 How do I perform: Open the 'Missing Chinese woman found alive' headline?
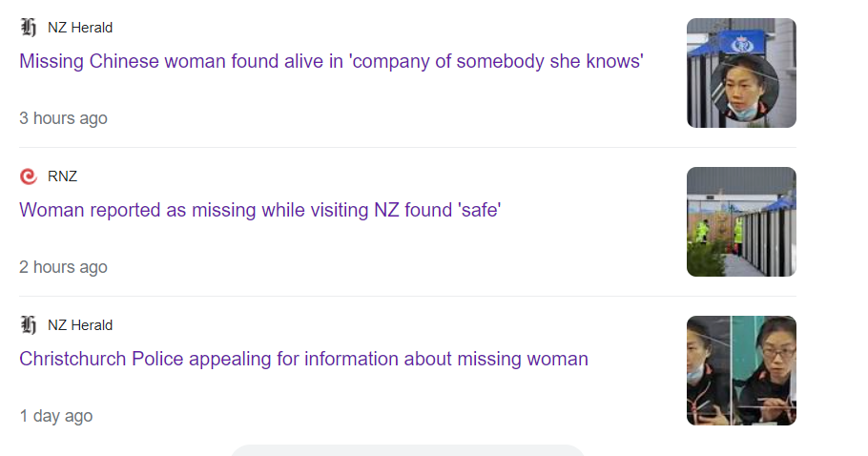point(331,61)
